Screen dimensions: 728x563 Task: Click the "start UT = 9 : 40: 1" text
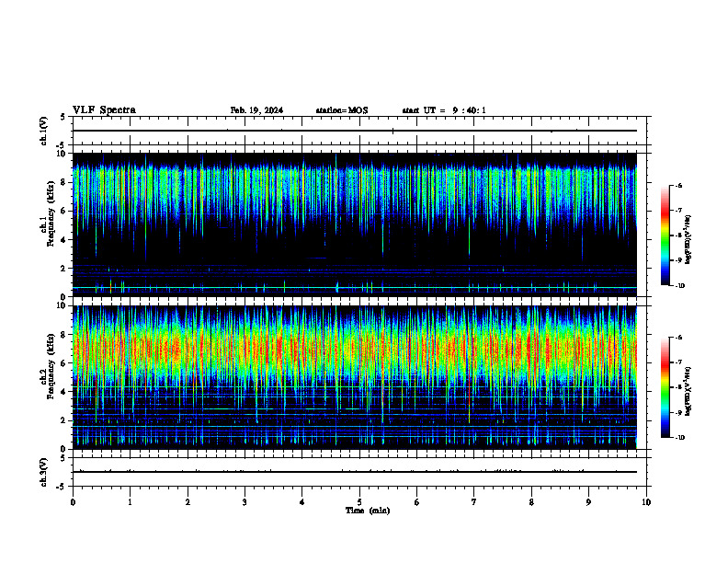tap(444, 110)
